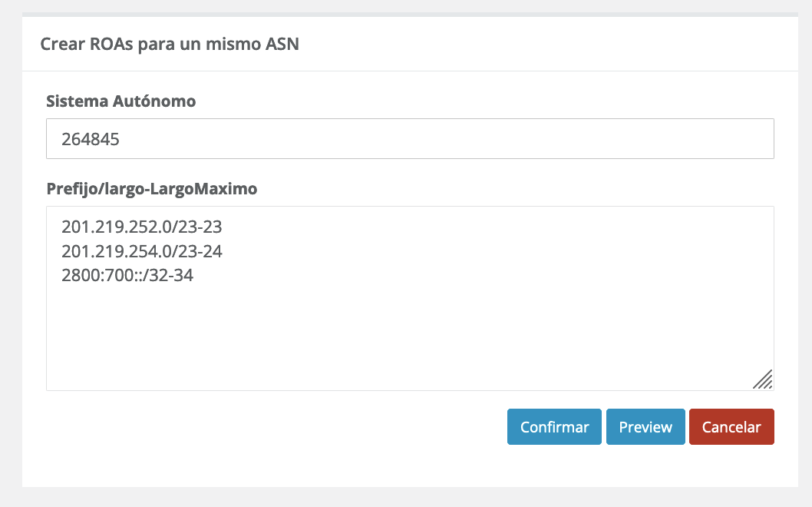
Task: Click the max length 34 on IPv6 prefix
Action: (183, 275)
